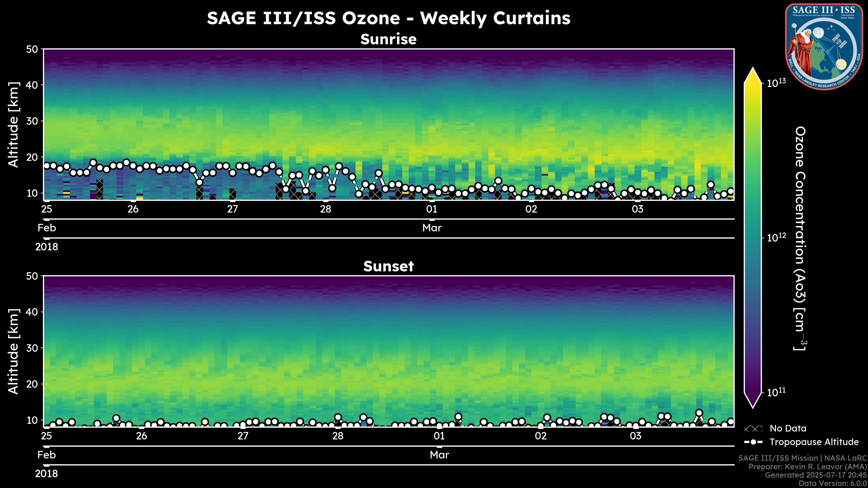
Task: Click the 50 altitude tick on Sunset
Action: click(x=32, y=276)
